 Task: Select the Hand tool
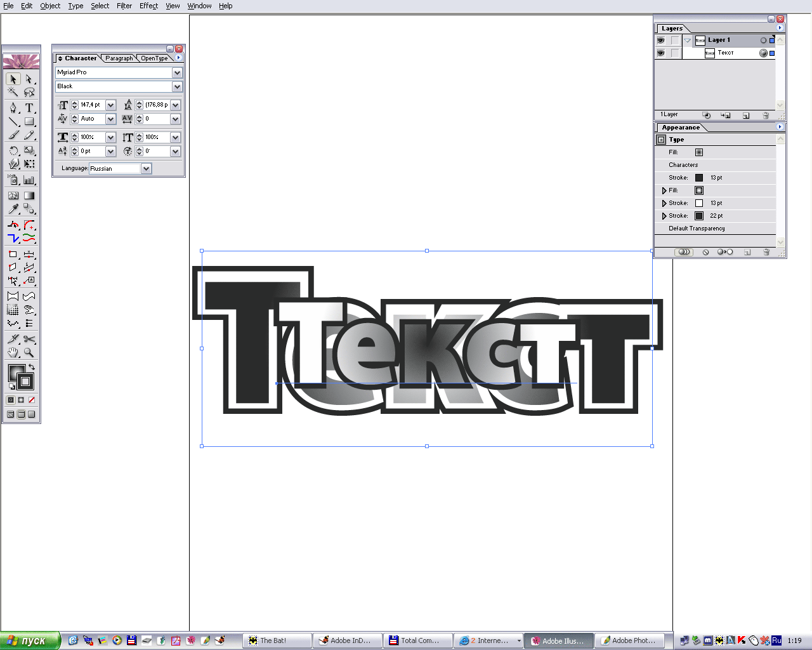pyautogui.click(x=13, y=352)
